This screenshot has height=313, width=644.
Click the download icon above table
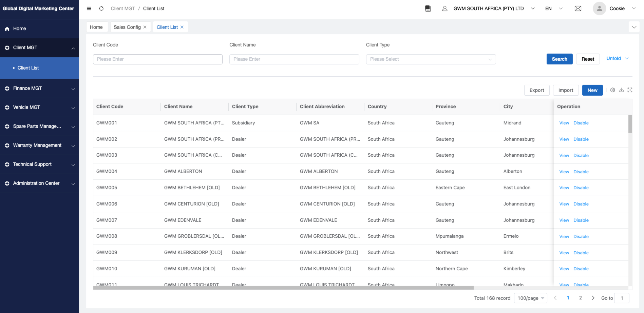click(621, 90)
